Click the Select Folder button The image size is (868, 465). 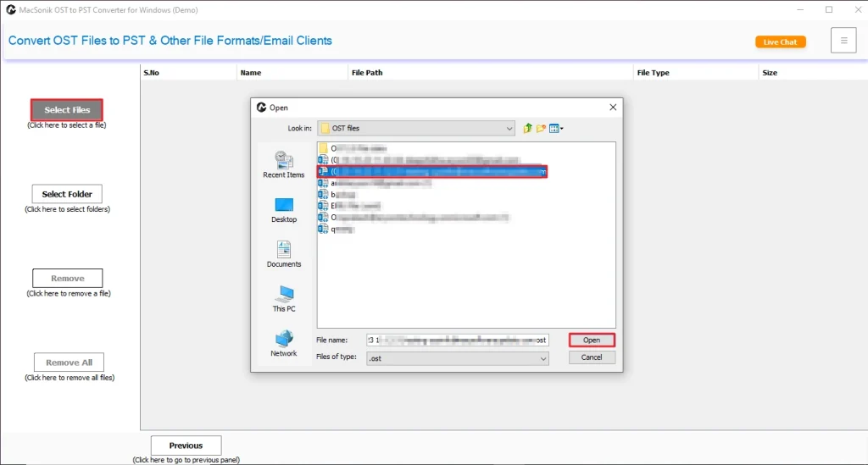67,194
